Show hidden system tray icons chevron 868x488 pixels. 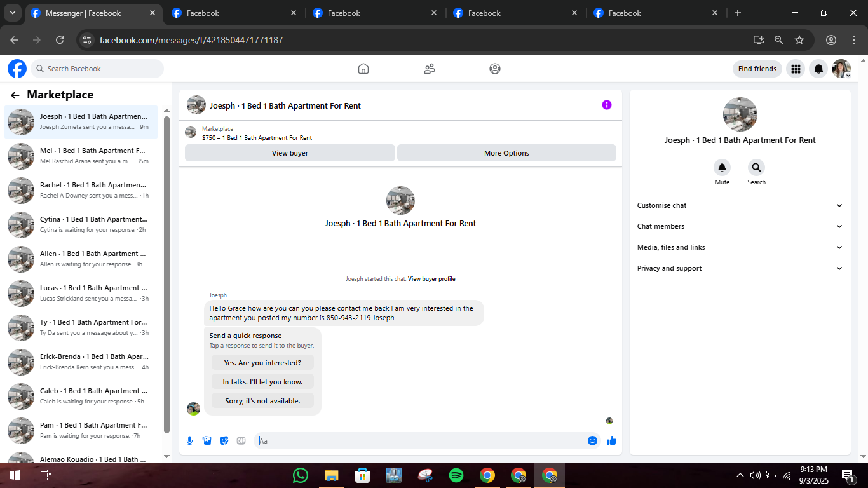coord(740,475)
